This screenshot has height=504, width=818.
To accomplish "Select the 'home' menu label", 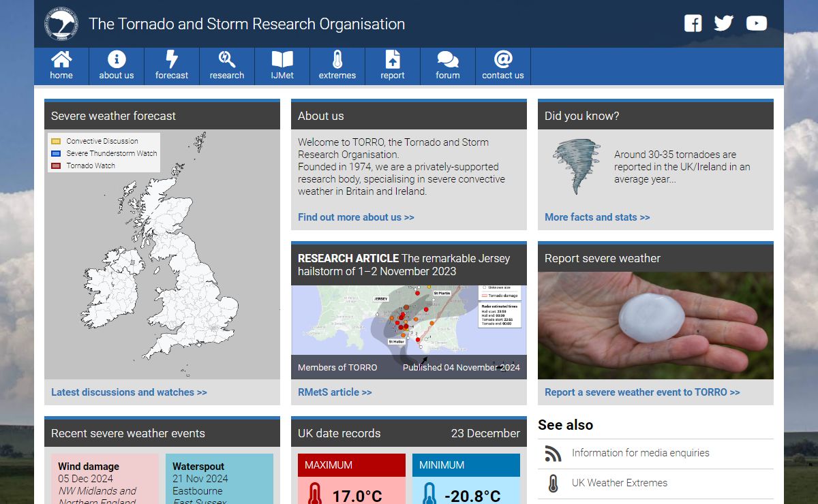I will (x=61, y=76).
